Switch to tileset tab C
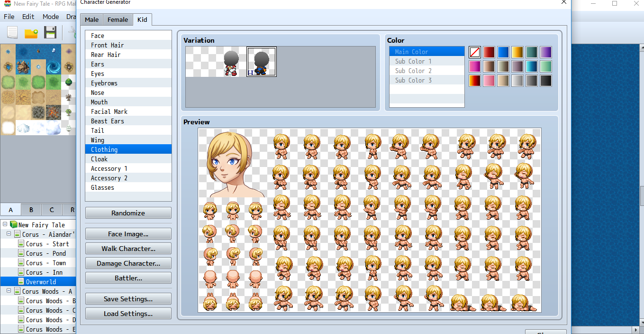 tap(52, 210)
